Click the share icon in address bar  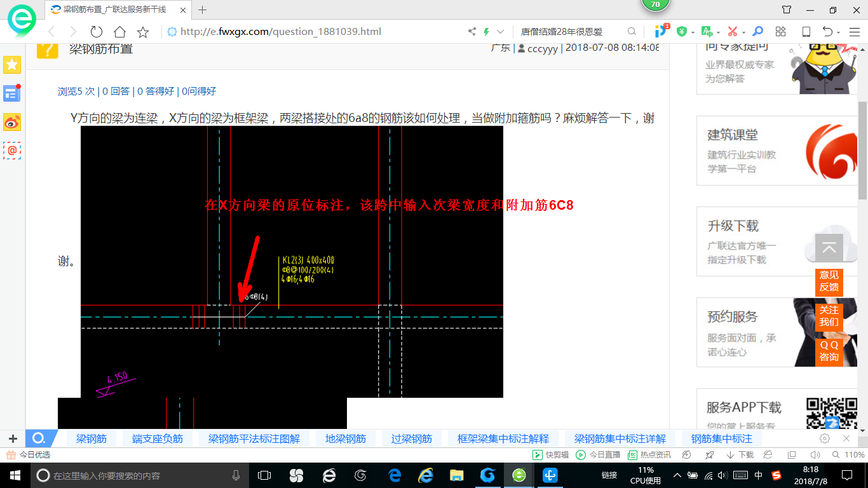coord(472,32)
